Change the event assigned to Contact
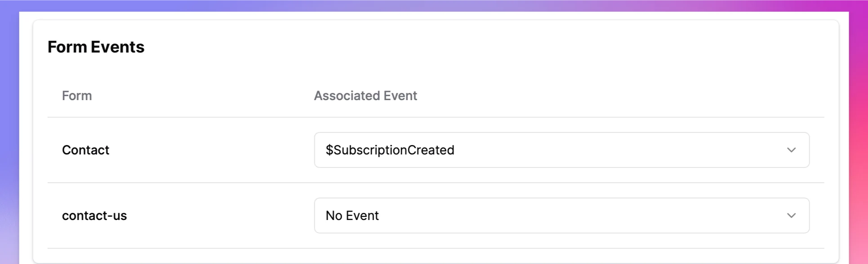 (561, 150)
